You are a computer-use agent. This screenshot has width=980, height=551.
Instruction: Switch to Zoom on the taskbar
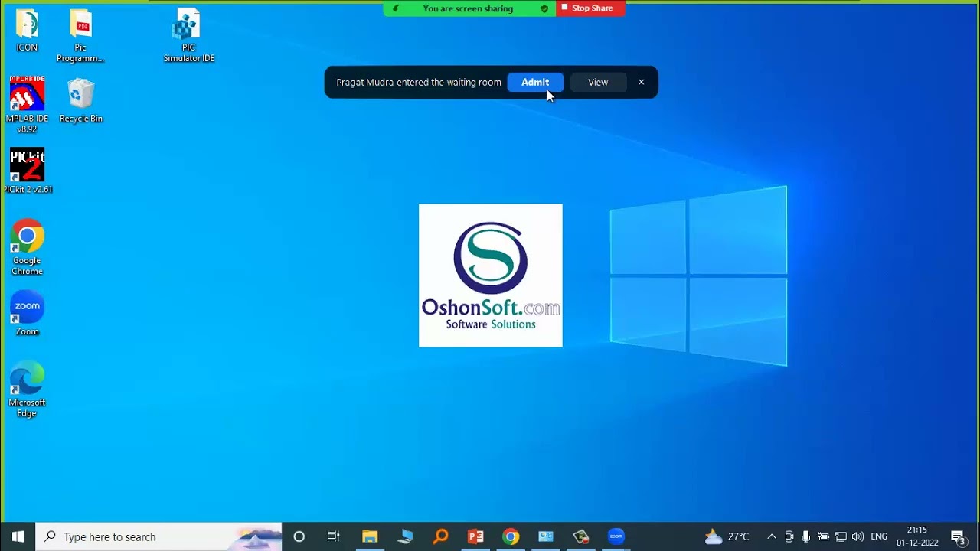coord(616,536)
